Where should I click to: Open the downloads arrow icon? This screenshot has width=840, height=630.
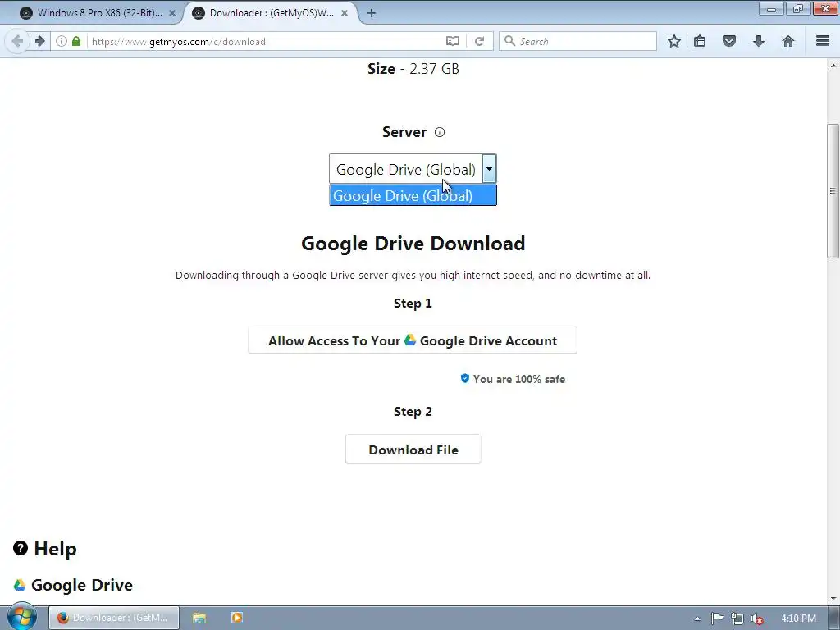tap(759, 41)
